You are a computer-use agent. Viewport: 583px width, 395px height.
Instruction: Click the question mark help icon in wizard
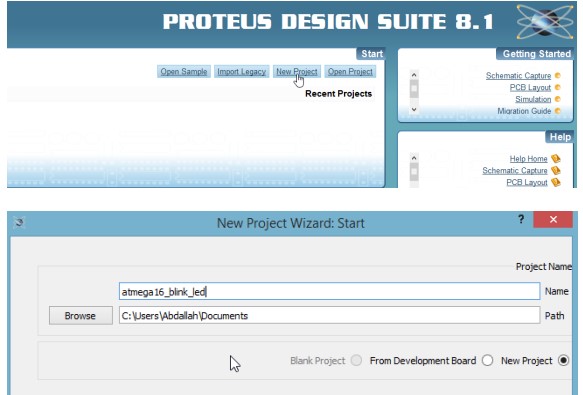[x=521, y=219]
